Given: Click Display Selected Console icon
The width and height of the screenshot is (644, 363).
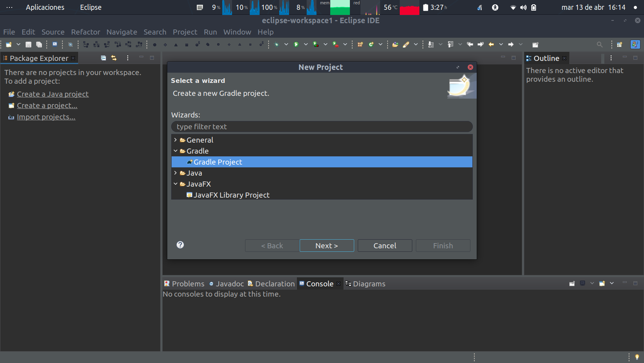Looking at the screenshot, I should tap(583, 283).
